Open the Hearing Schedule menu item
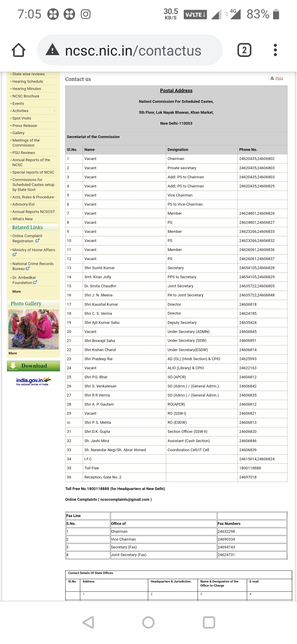Screen dimensions: 297x644 [27, 82]
